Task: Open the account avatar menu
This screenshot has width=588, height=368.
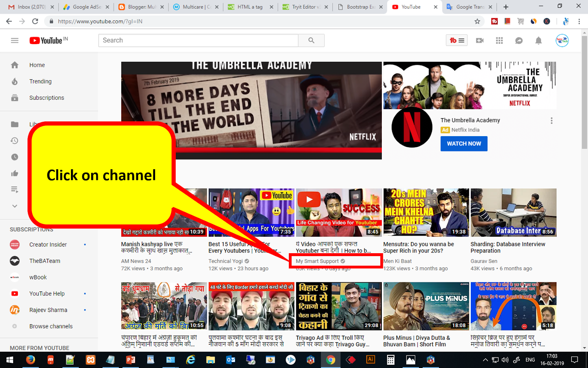Action: coord(562,40)
